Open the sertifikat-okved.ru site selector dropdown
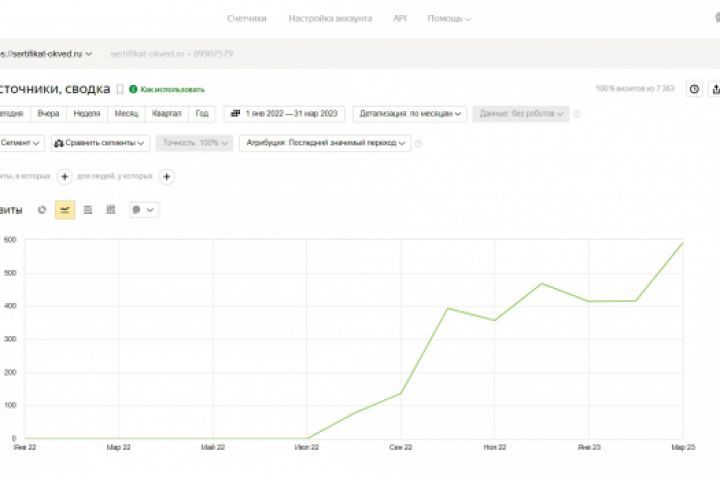Screen dimensions: 720x480 click(46, 54)
